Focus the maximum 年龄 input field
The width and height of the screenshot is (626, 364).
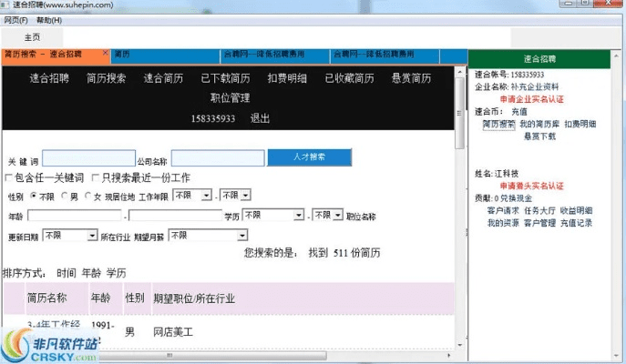175,216
